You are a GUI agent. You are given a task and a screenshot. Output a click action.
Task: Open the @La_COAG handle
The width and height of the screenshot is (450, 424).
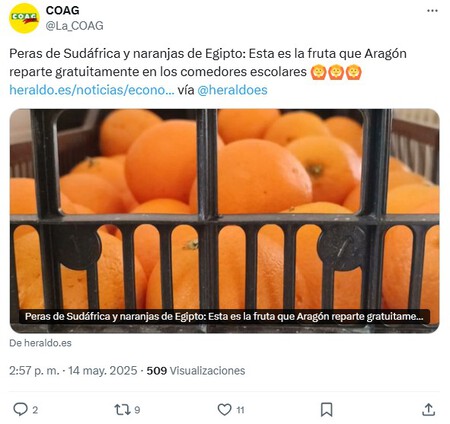(x=74, y=26)
